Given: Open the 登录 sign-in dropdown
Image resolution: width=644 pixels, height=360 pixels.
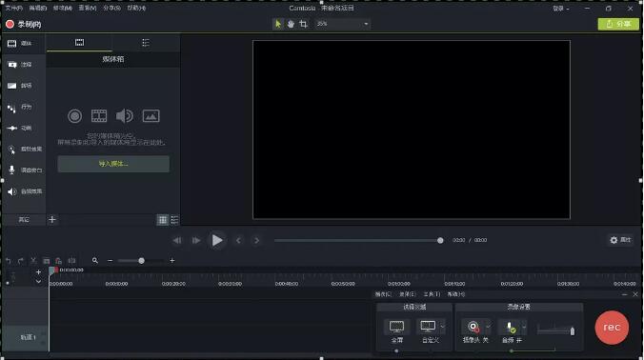Looking at the screenshot, I should pos(560,9).
